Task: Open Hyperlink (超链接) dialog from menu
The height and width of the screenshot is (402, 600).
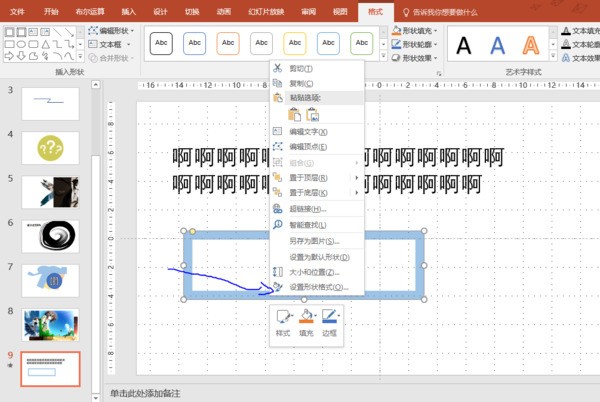Action: (x=307, y=209)
